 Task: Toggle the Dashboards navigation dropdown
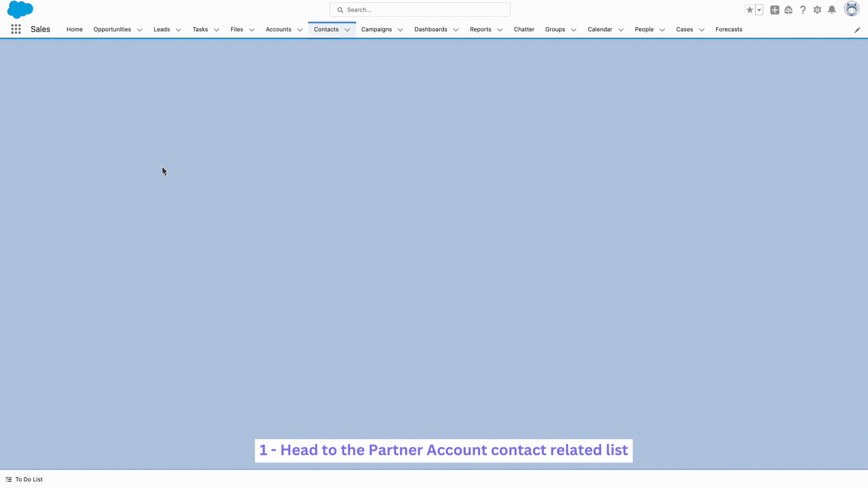(455, 29)
